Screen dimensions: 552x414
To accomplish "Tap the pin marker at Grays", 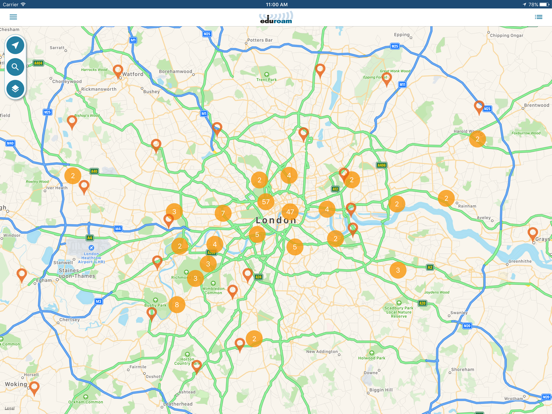I will [x=533, y=234].
